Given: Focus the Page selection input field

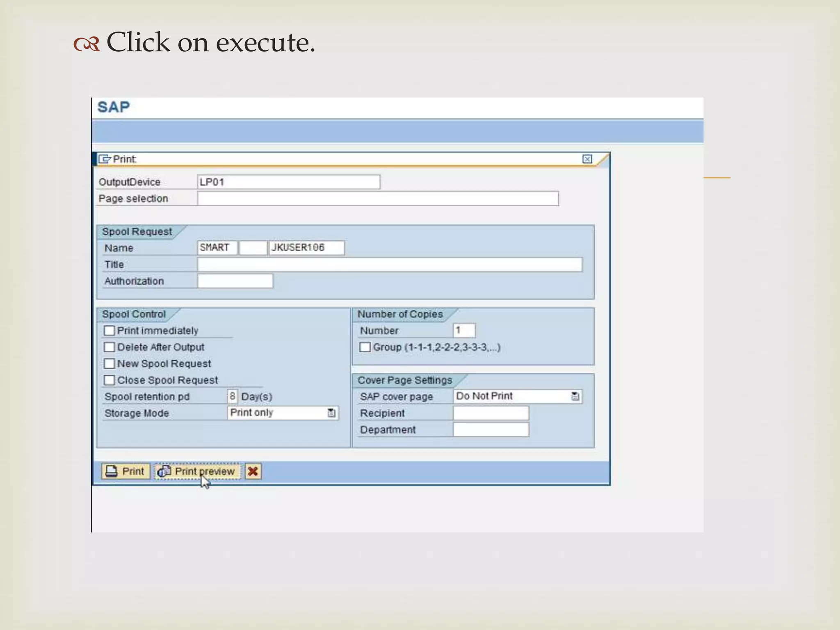Looking at the screenshot, I should coord(377,199).
